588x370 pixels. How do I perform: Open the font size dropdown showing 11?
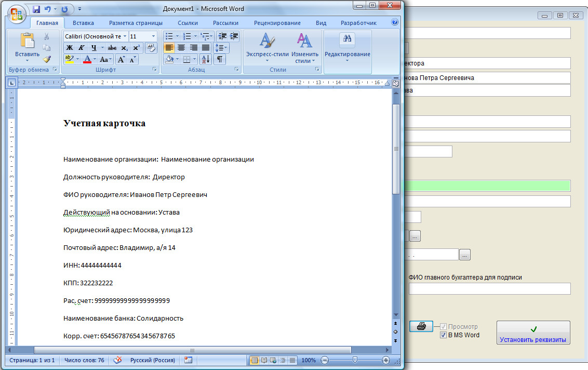click(153, 36)
